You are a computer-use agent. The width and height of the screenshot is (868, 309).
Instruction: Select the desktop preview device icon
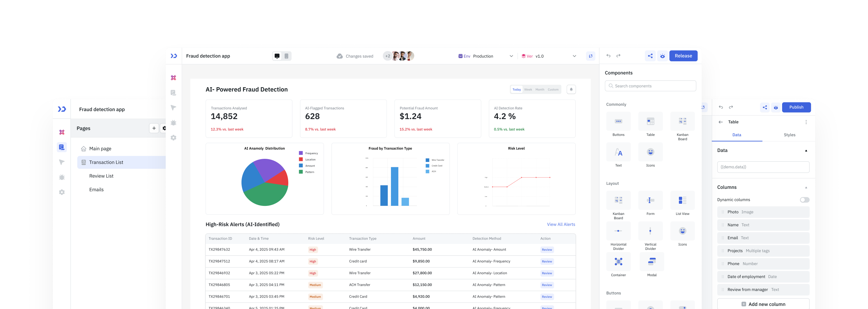(277, 56)
